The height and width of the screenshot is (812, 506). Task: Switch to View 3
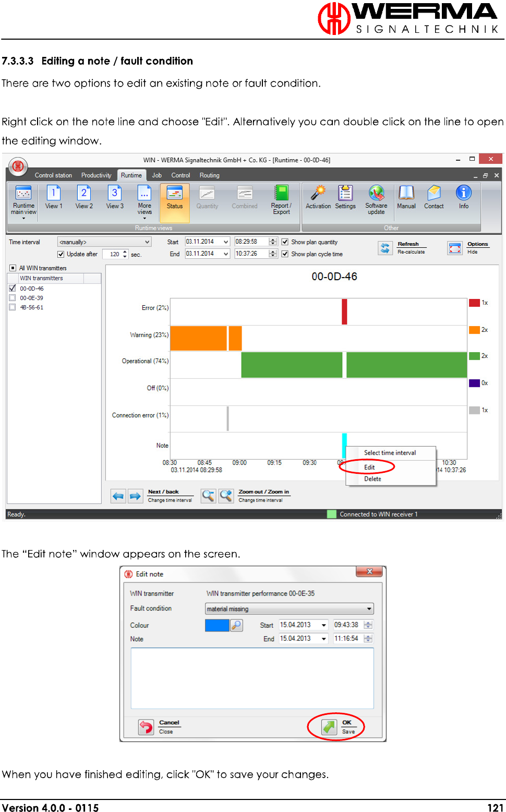click(x=115, y=193)
